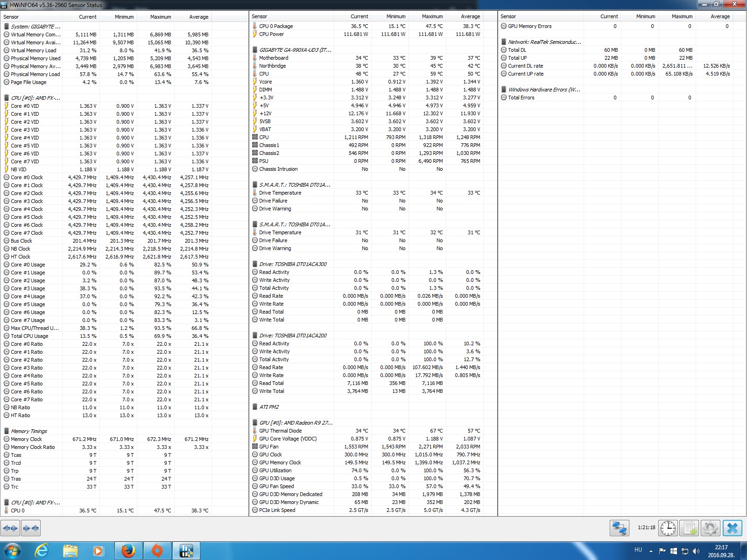Select the Core #0 VID row
This screenshot has height=560, width=747.
124,106
